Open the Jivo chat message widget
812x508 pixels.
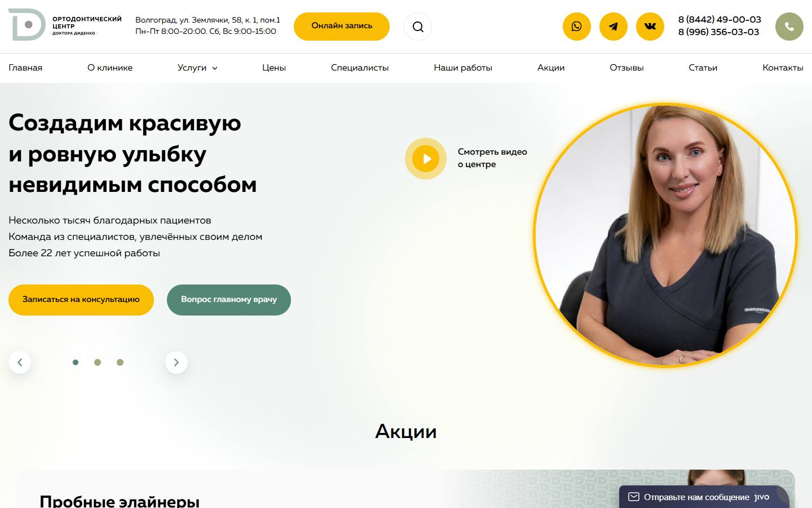tap(704, 497)
